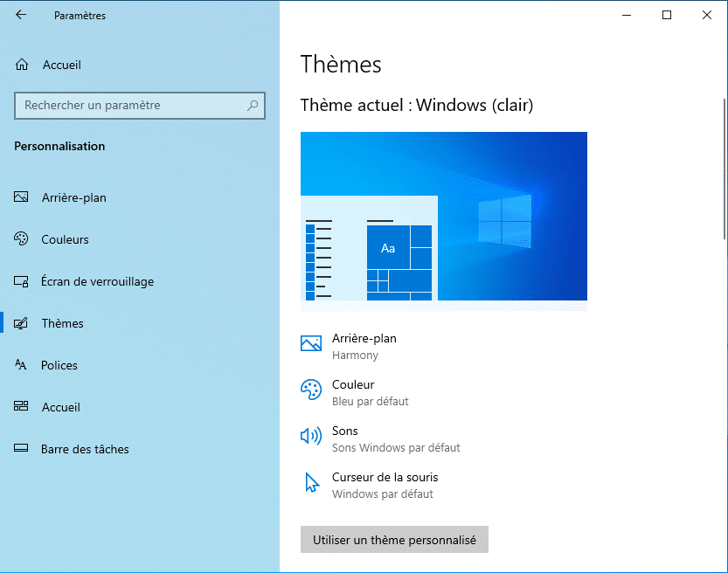Open the Thèmes page label in sidebar
Image resolution: width=728 pixels, height=573 pixels.
[63, 323]
